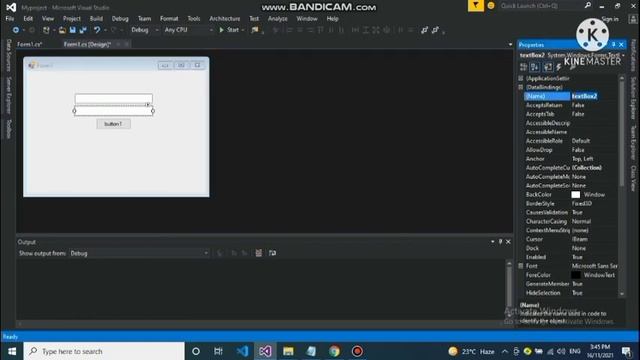The width and height of the screenshot is (640, 360).
Task: Open the Any CPU platform dropdown
Action: point(189,30)
